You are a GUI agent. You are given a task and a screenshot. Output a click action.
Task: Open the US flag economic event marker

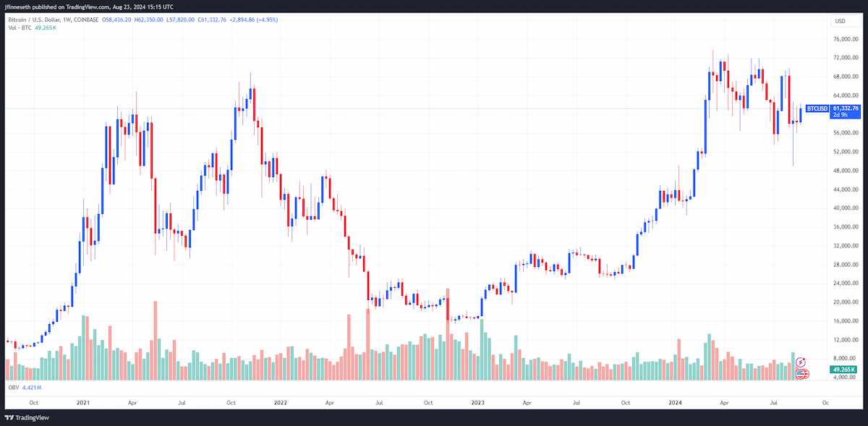tap(801, 373)
